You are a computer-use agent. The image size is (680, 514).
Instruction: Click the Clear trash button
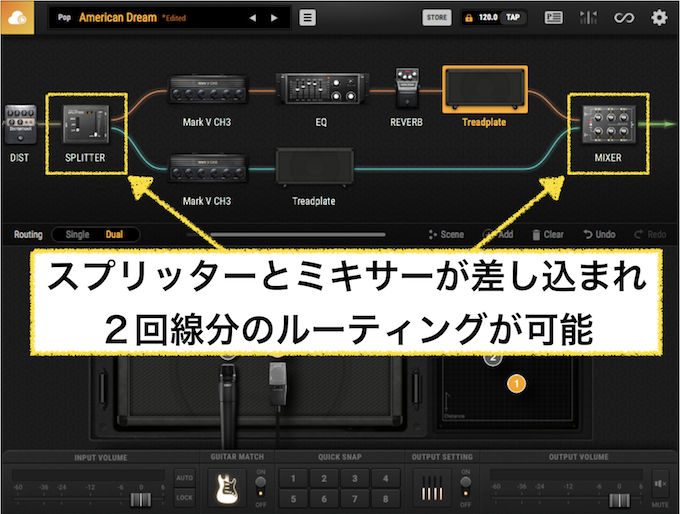548,234
